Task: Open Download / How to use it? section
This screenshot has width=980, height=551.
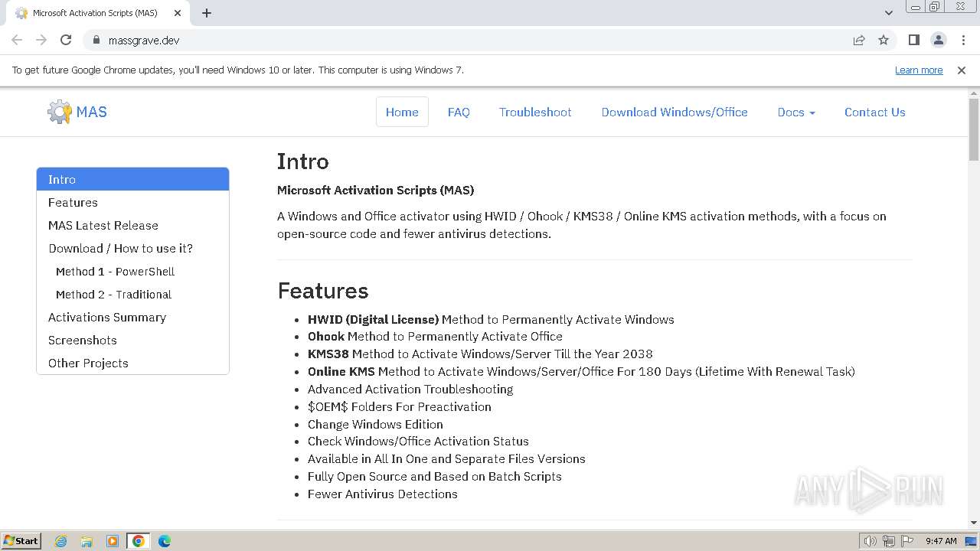Action: point(132,248)
